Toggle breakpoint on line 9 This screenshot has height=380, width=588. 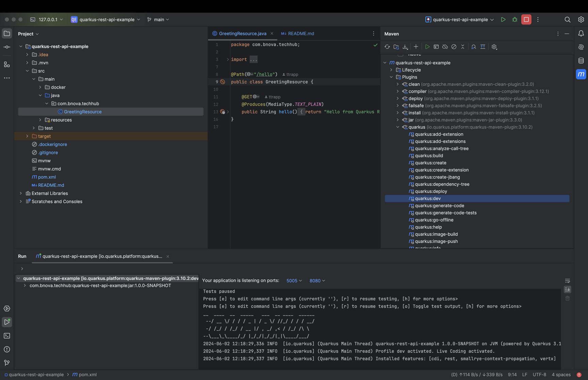223,82
